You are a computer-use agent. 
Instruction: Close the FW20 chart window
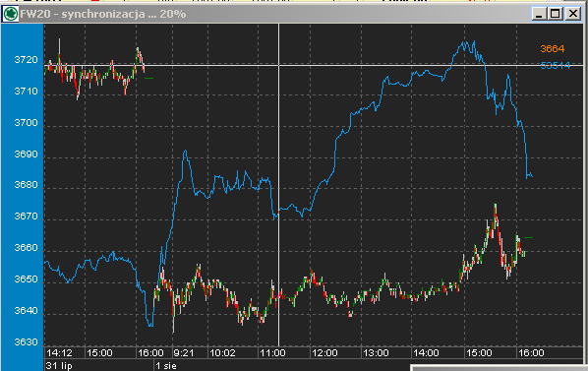point(573,14)
